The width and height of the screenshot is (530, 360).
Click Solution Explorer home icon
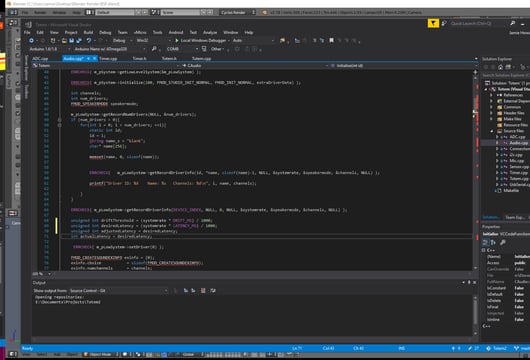(x=501, y=67)
